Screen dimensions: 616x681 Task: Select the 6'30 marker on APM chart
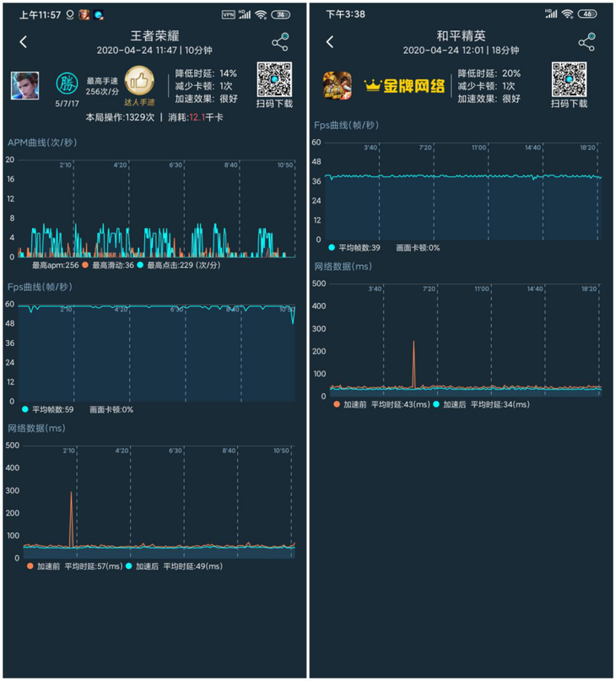click(x=176, y=165)
